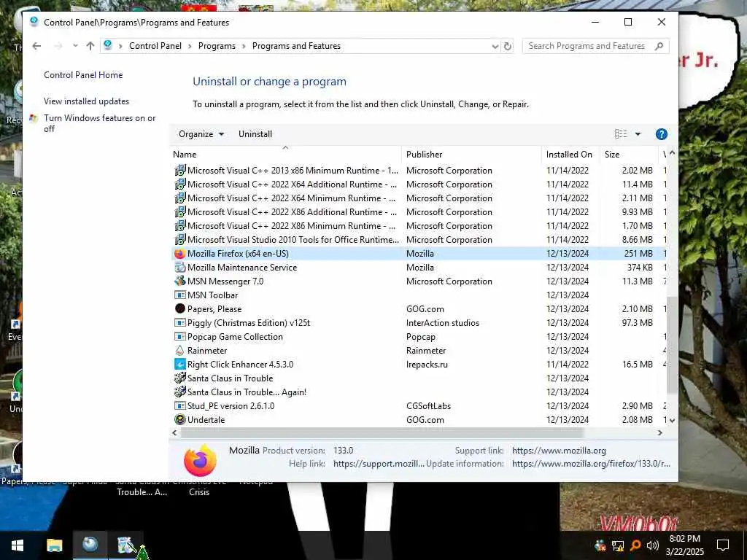Click the Visual Studio 2010 Tools for Office icon
747x560 pixels.
(x=179, y=239)
